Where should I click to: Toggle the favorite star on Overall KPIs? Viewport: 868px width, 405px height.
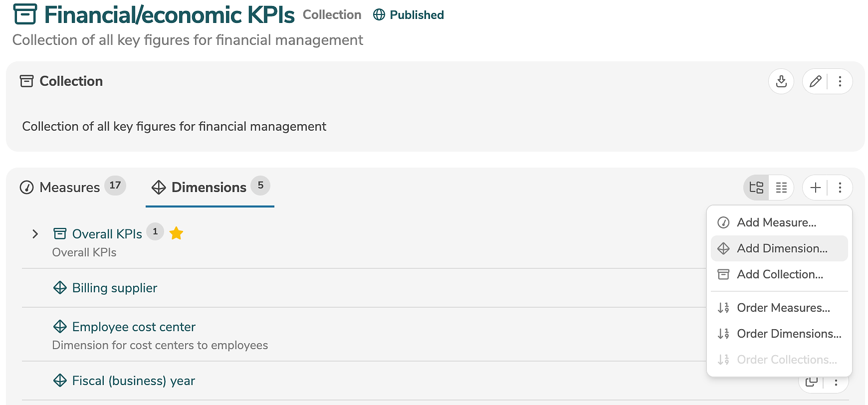[176, 233]
